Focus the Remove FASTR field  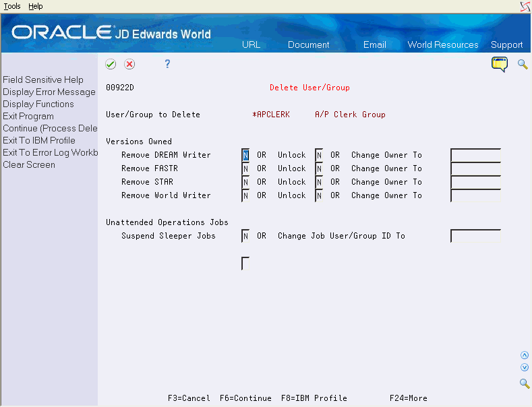pyautogui.click(x=245, y=168)
